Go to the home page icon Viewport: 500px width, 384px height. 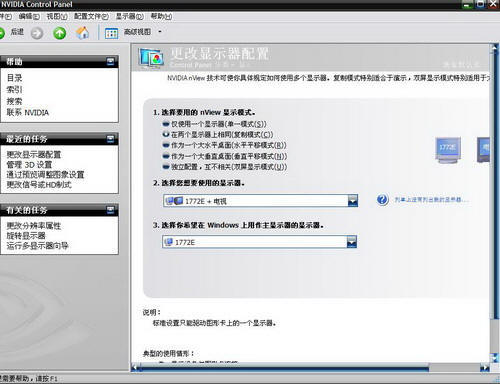pos(82,33)
